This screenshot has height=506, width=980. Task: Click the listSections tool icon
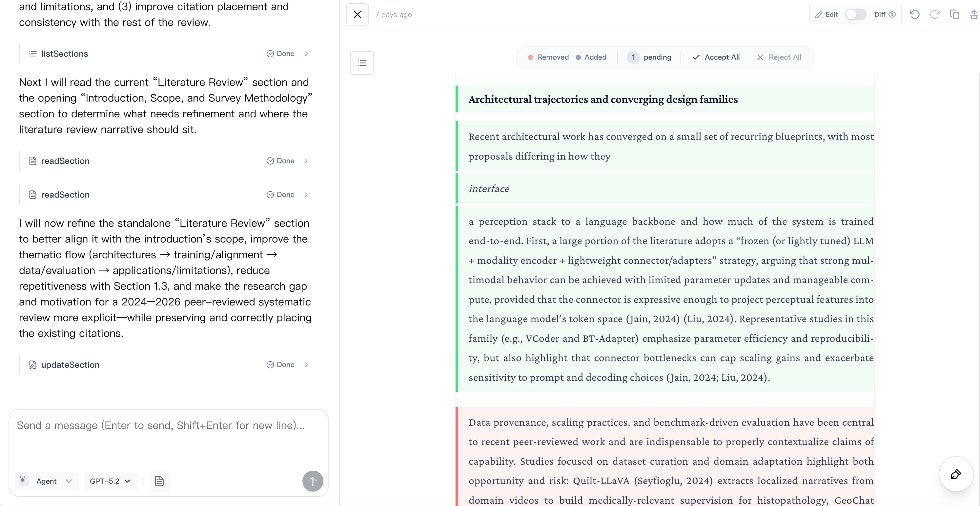pos(33,54)
